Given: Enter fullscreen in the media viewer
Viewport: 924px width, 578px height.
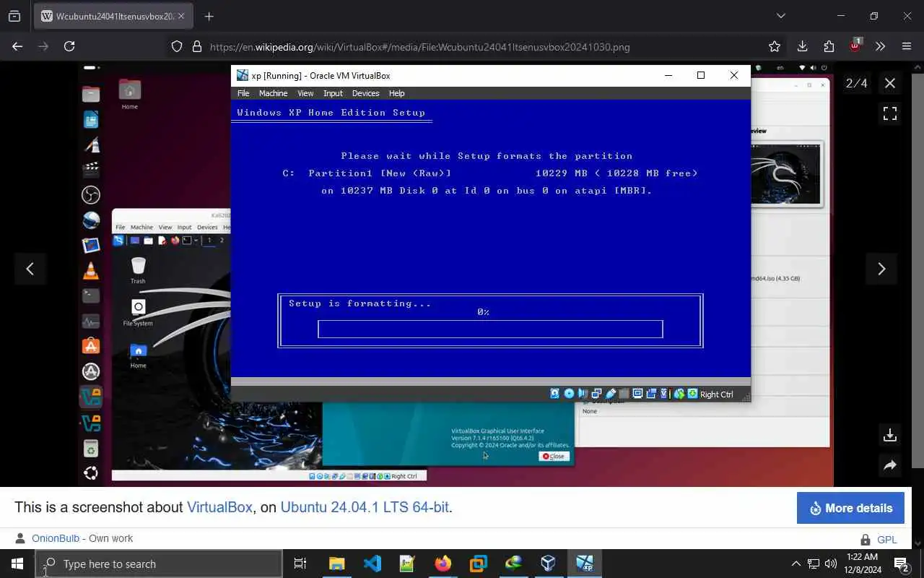Looking at the screenshot, I should point(890,113).
